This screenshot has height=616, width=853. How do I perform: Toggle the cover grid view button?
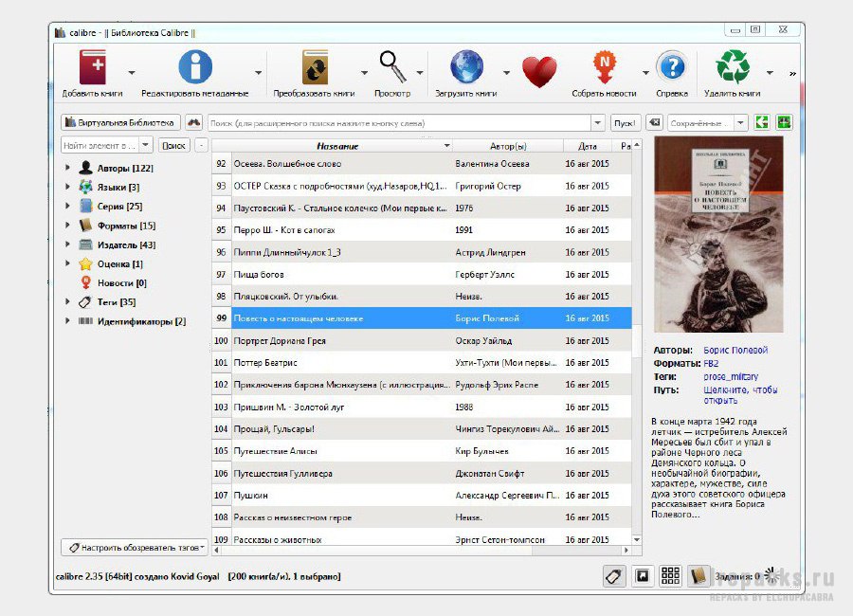coord(670,575)
